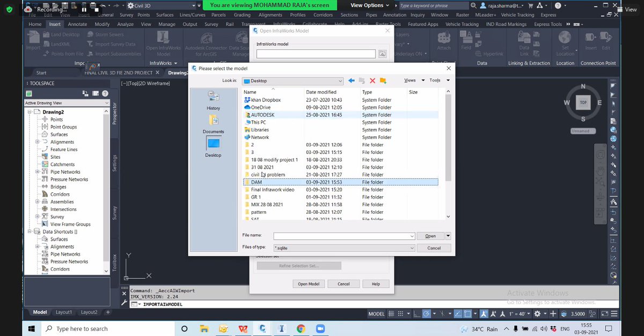Open the Active Drawing View dropdown in Toolspace
The height and width of the screenshot is (336, 644).
coord(106,103)
